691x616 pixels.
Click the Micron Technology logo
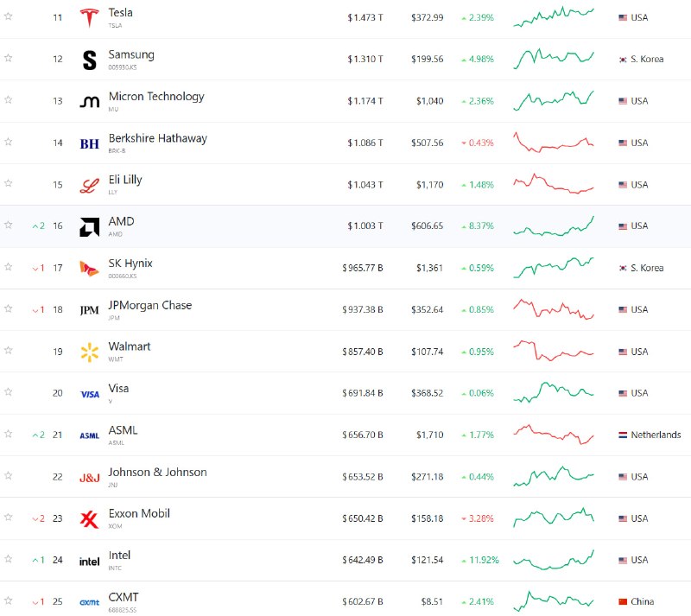coord(90,102)
